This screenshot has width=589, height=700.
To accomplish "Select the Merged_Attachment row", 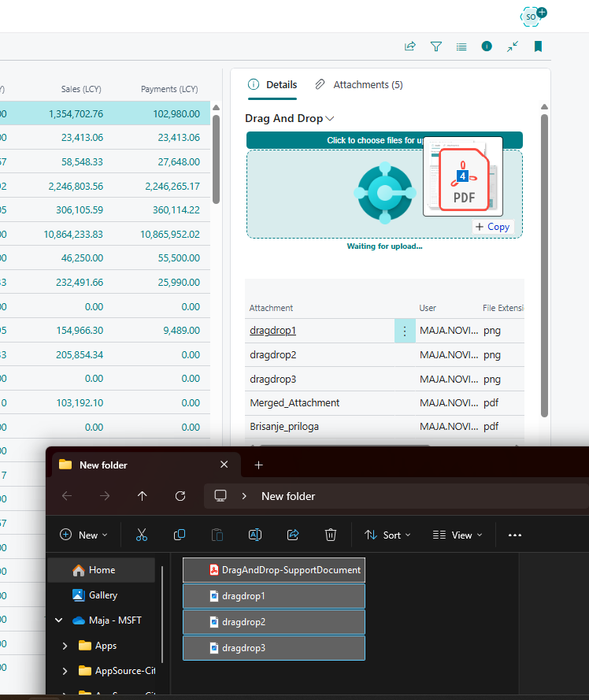I will coord(384,402).
